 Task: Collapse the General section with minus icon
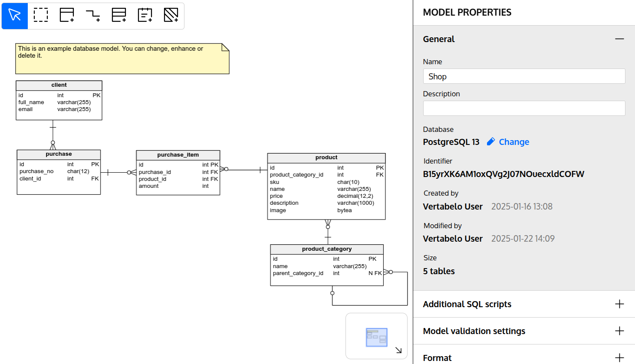click(x=619, y=39)
